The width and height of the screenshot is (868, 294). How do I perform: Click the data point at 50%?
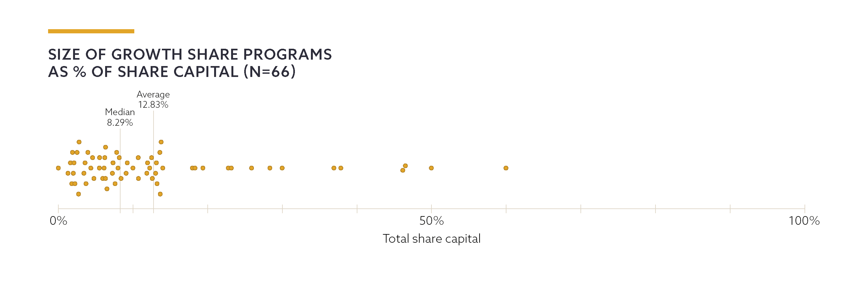[x=431, y=168]
